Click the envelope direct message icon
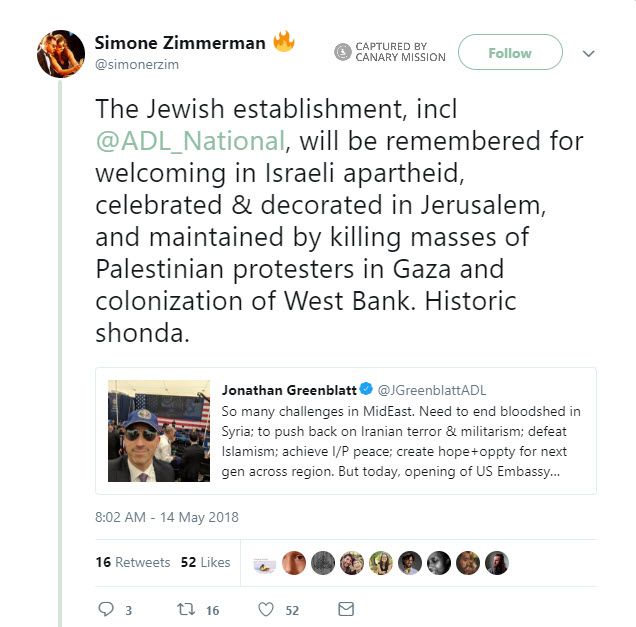 pyautogui.click(x=346, y=608)
